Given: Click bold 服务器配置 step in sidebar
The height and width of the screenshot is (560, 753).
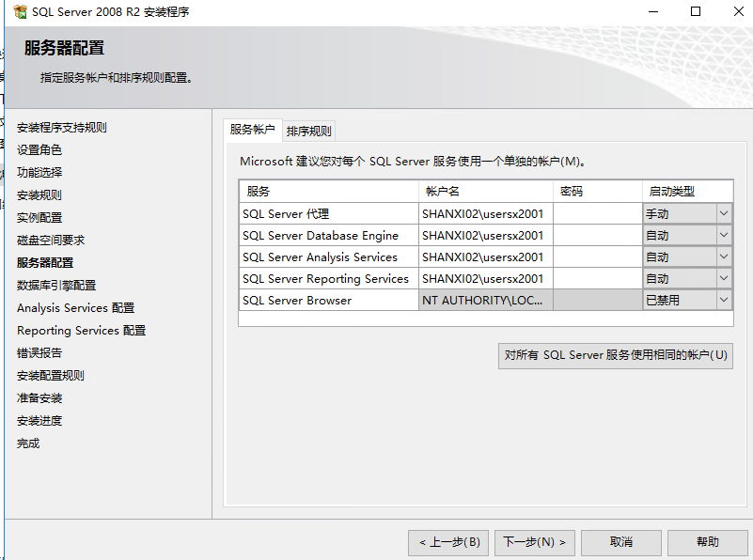Looking at the screenshot, I should (45, 263).
